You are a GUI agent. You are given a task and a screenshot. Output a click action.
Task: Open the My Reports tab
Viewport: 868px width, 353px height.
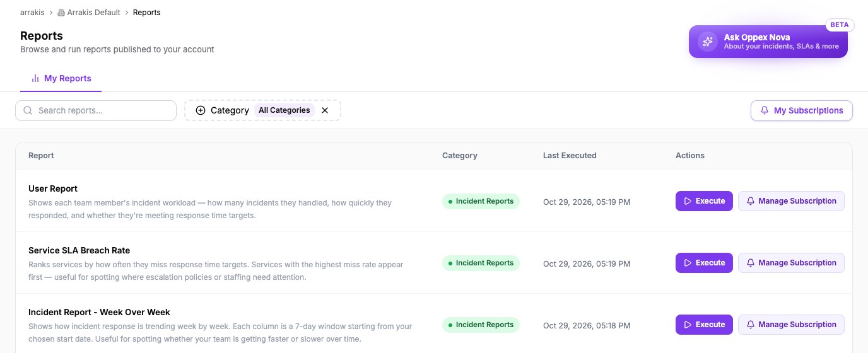61,79
